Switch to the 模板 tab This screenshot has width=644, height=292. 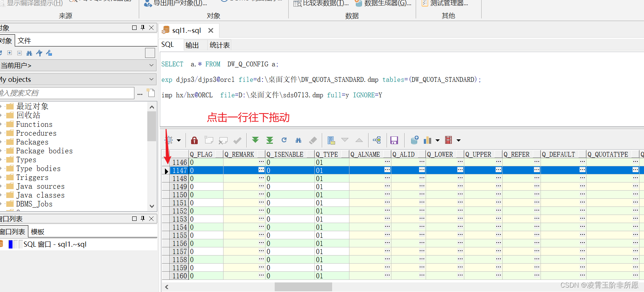click(x=38, y=232)
